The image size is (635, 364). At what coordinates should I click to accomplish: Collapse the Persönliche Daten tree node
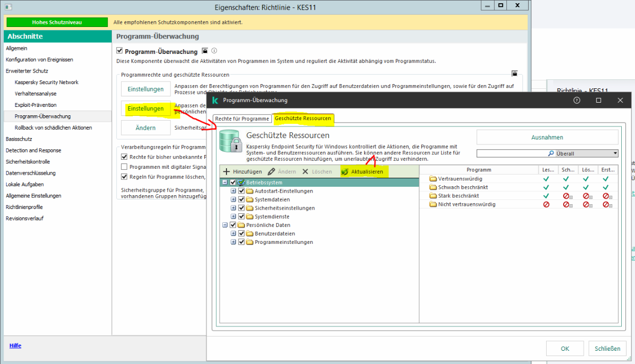coord(225,225)
